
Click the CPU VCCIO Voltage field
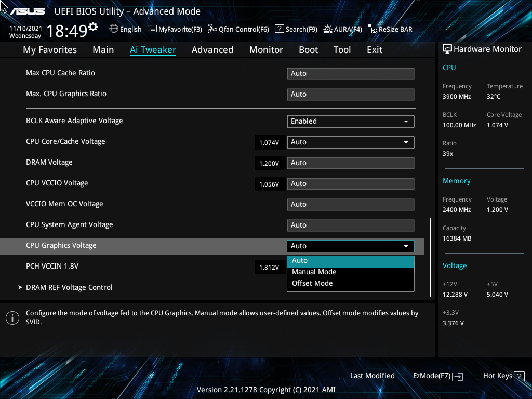(351, 184)
